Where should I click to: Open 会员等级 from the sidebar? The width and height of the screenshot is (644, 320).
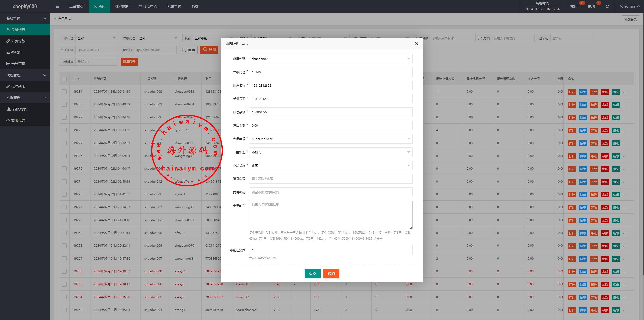[18, 41]
